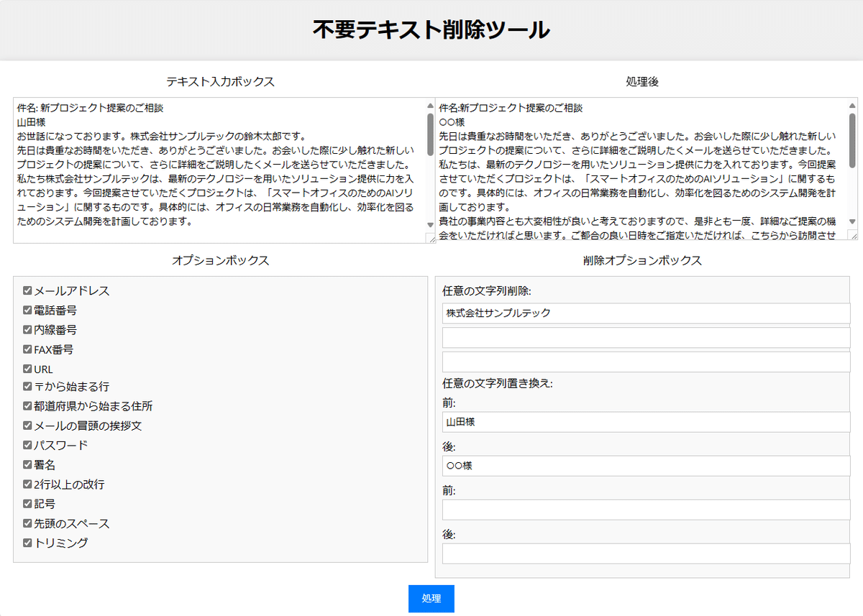The image size is (863, 616).
Task: Click the 処理 button
Action: [x=431, y=599]
